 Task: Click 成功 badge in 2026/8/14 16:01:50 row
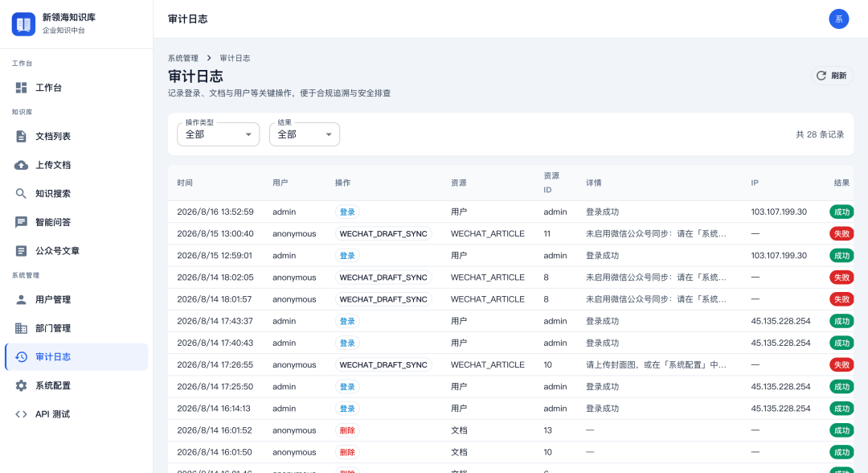pos(841,453)
